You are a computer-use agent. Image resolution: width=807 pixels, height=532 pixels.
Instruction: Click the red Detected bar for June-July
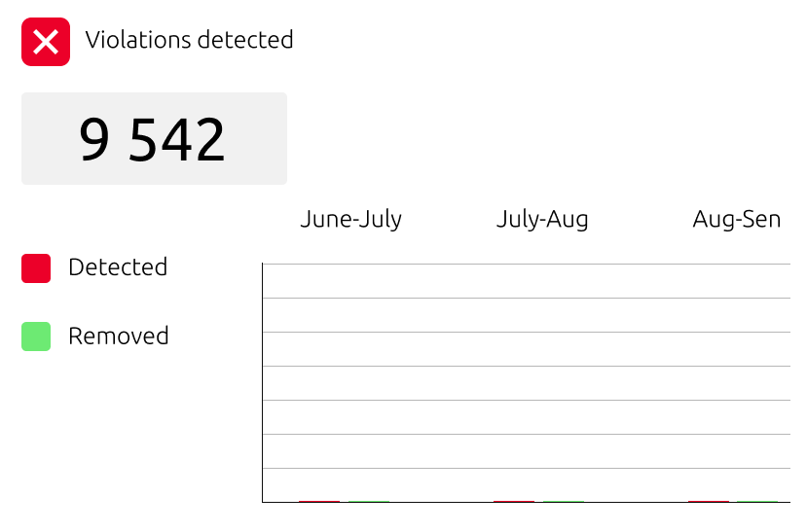pyautogui.click(x=319, y=501)
